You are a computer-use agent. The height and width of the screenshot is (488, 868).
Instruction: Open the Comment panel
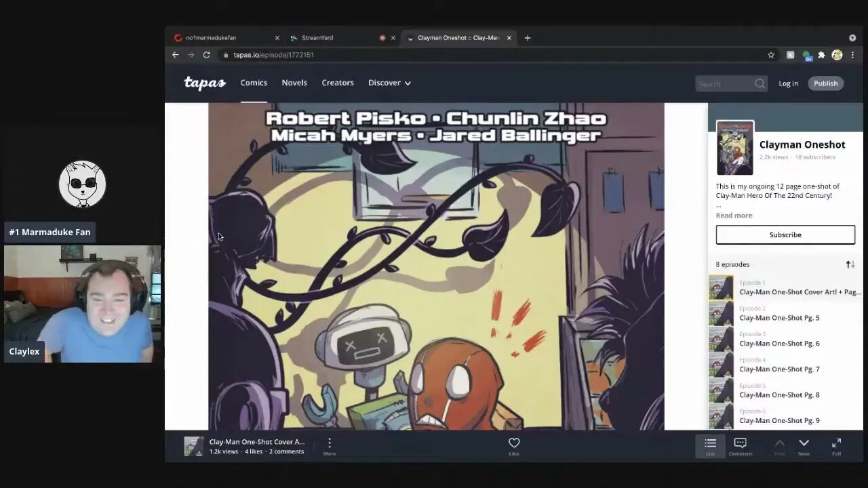tap(741, 445)
